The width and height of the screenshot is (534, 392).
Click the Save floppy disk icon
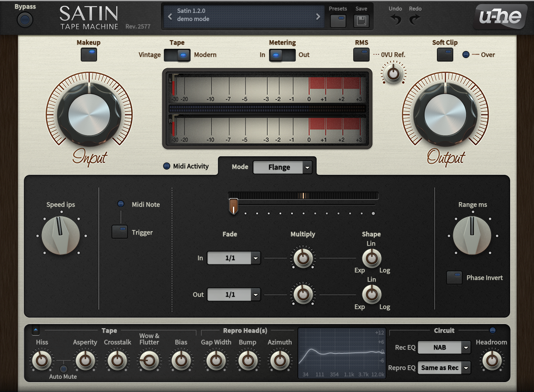tap(361, 21)
